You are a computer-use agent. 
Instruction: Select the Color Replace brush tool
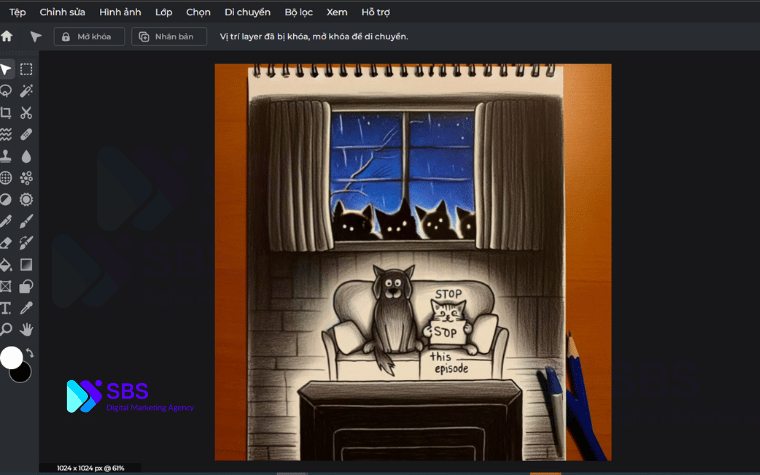pyautogui.click(x=26, y=243)
